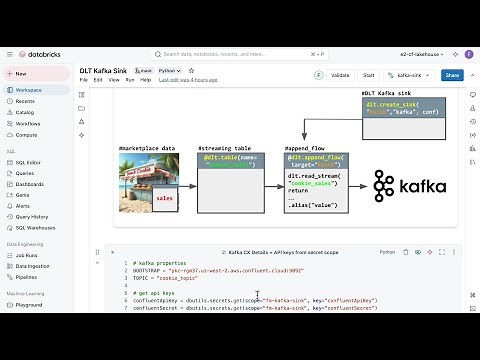The width and height of the screenshot is (480, 360).
Task: Open the e2-cf-lakehouse workspace dropdown
Action: coord(422,54)
